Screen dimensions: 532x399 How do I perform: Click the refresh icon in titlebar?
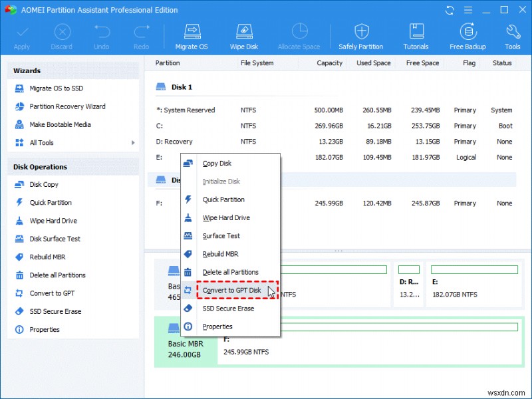point(450,10)
